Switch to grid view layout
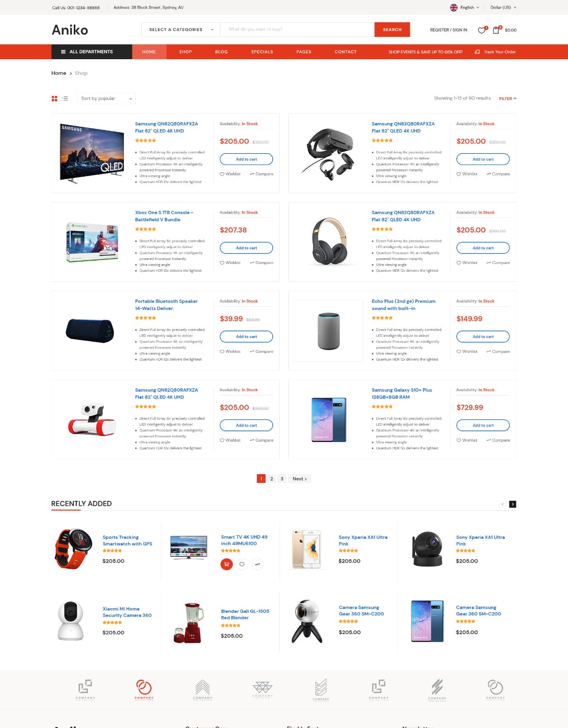Viewport: 568px width, 728px height. point(53,98)
